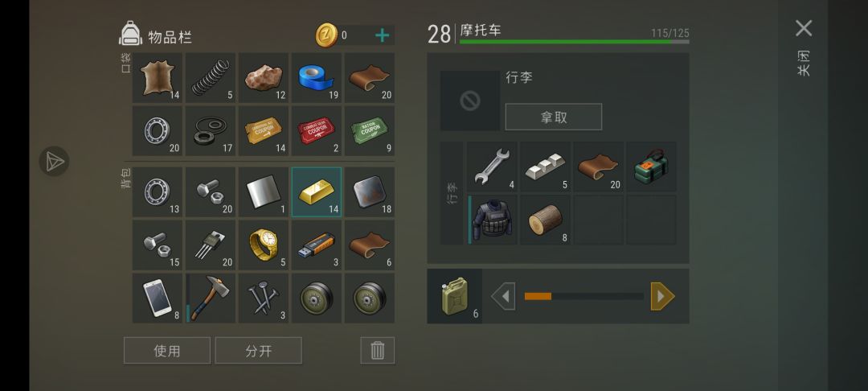Pick the hammer tool item
This screenshot has height=391, width=868.
(x=210, y=298)
